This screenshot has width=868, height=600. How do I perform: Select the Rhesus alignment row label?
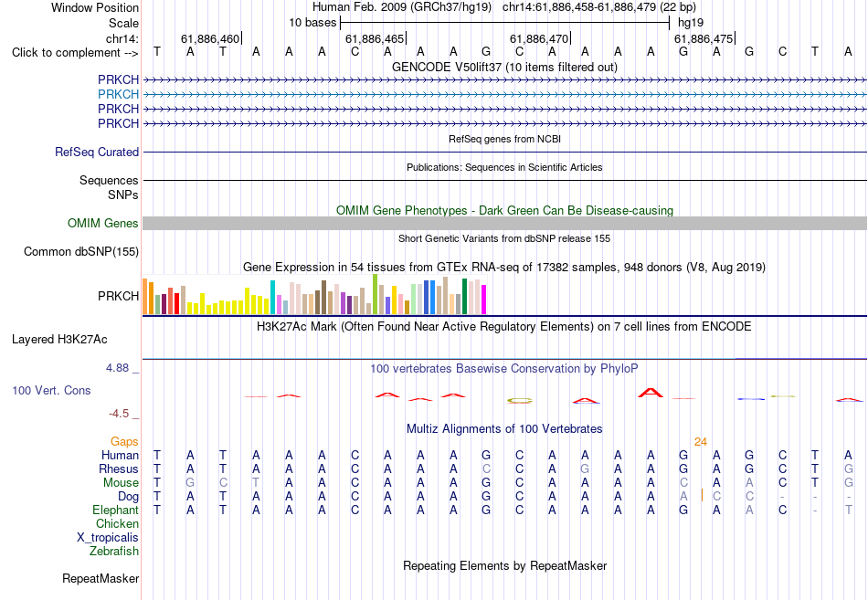pyautogui.click(x=119, y=468)
